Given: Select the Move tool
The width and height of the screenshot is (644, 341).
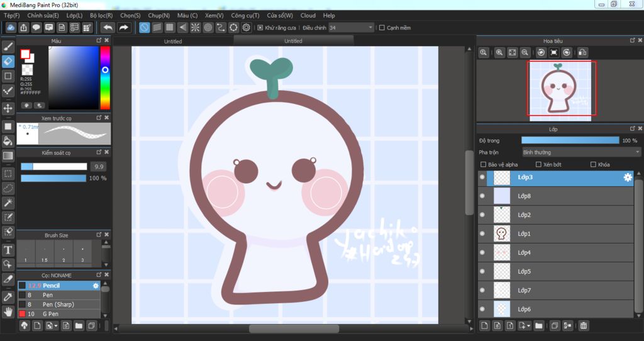Looking at the screenshot, I should (8, 108).
